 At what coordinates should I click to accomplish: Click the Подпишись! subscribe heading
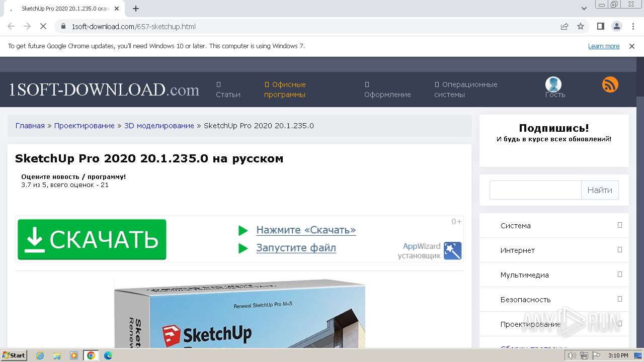click(x=554, y=128)
